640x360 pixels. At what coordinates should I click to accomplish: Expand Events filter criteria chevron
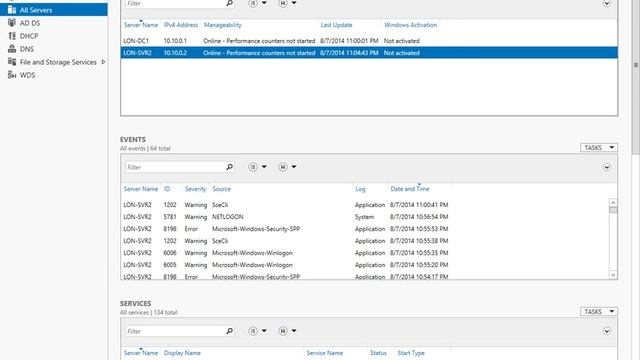(607, 167)
